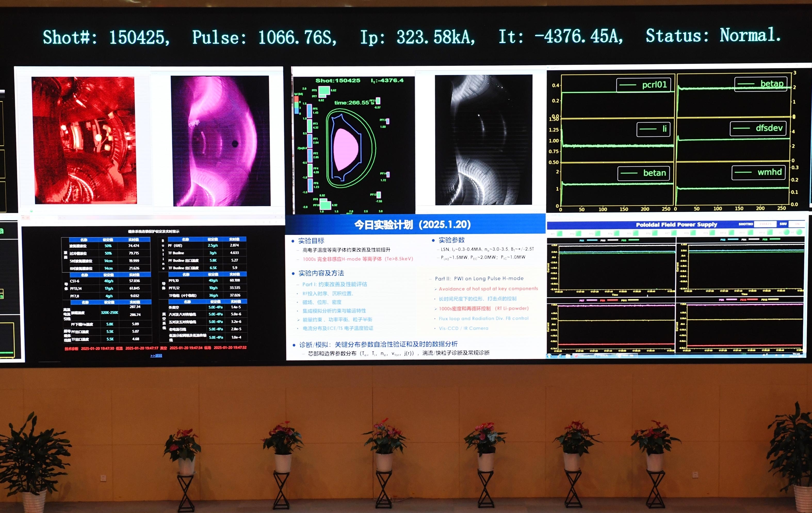Toggle the PF3 power supply indicator
This screenshot has width=812, height=513.
click(598, 233)
